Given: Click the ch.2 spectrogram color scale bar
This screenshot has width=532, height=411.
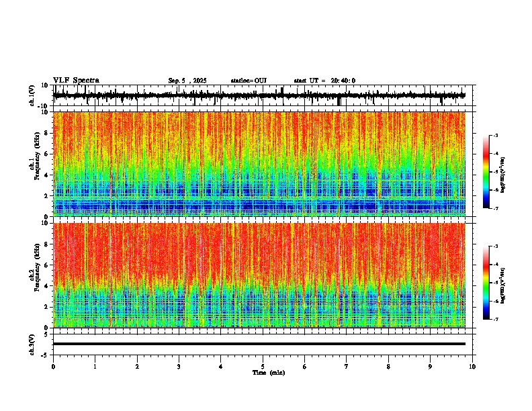Looking at the screenshot, I should tap(486, 283).
